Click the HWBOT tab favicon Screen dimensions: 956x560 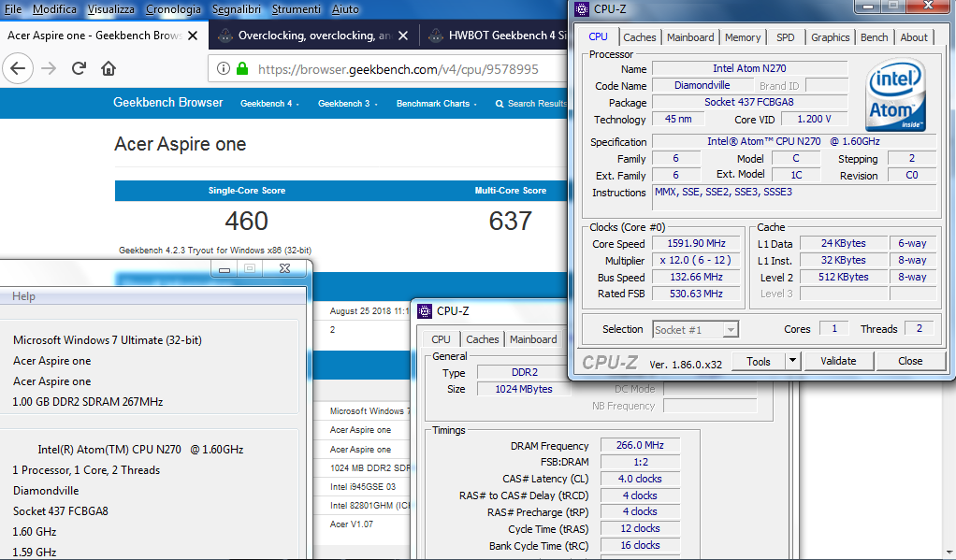(435, 36)
